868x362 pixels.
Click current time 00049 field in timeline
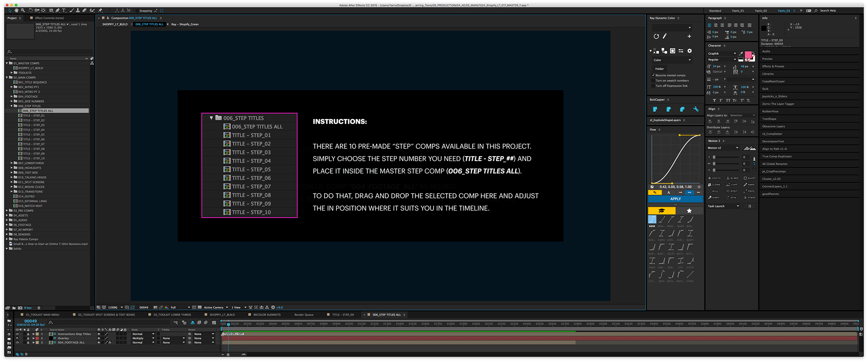click(30, 321)
